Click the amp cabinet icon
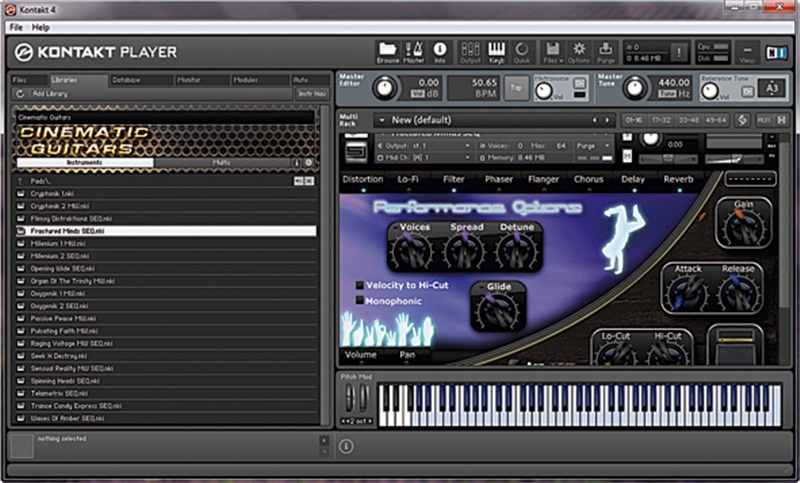 (735, 345)
